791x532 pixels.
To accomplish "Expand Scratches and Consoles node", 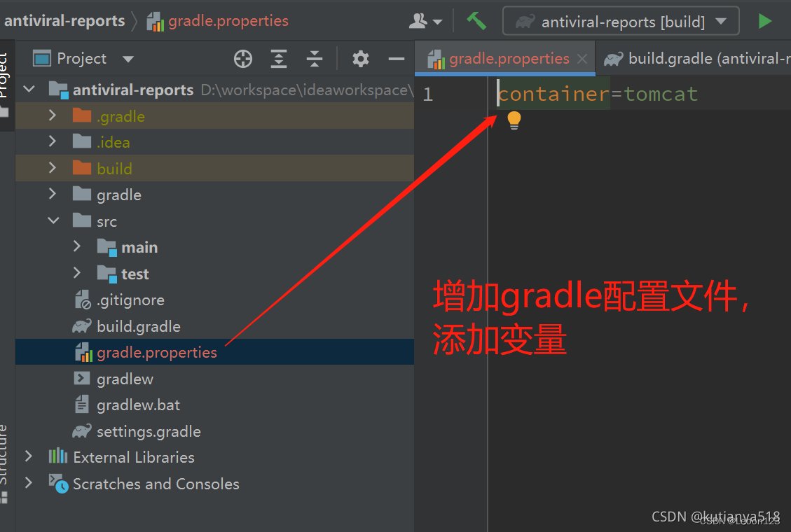I will coord(29,483).
